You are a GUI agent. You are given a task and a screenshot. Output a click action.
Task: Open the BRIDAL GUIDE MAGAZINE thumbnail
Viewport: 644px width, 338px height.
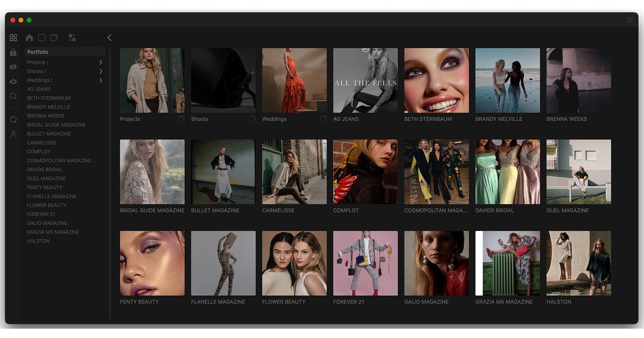coord(152,172)
